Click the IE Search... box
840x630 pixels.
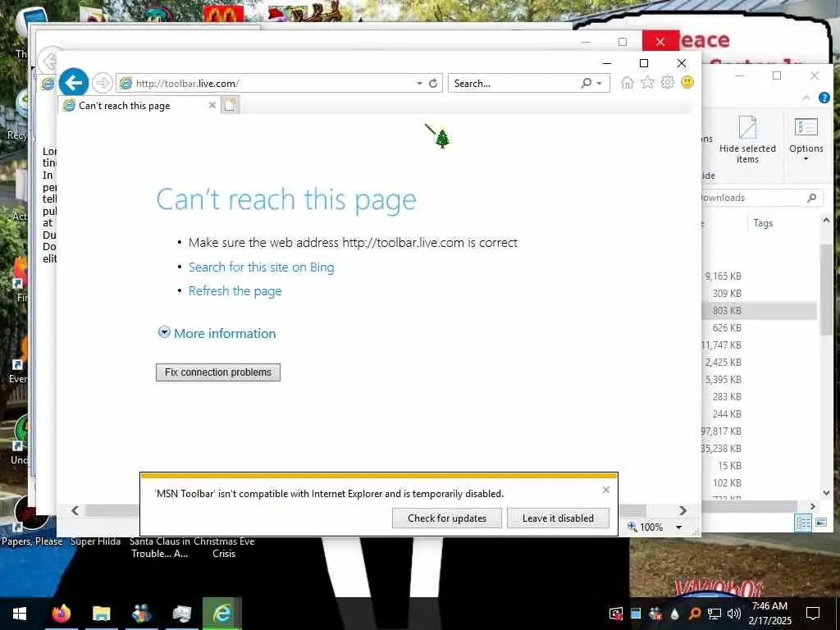pos(515,84)
